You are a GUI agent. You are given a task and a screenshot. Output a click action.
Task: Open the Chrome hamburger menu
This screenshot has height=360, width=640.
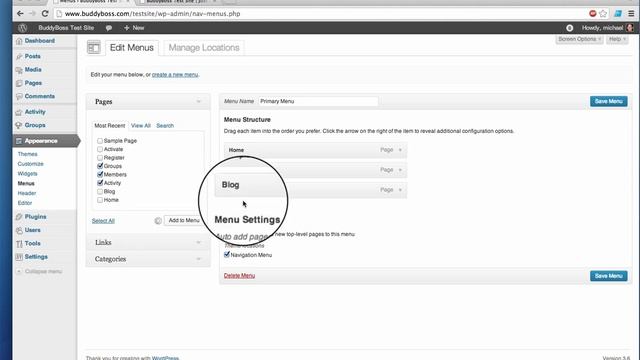(631, 14)
